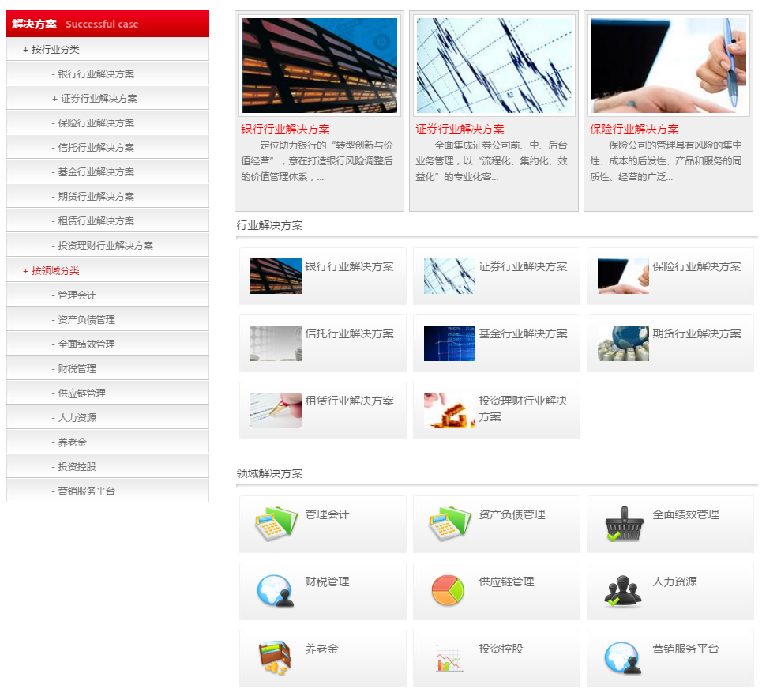The height and width of the screenshot is (700, 762).
Task: Select 信托行业解决方案 in the sidebar menu
Action: 107,147
